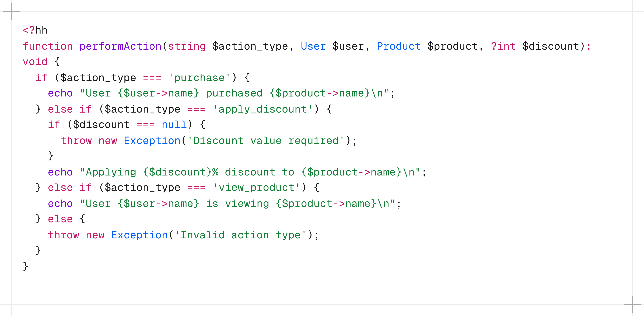Screen dimensions: 644x316
Task: Click the blue User type hint
Action: coord(313,46)
